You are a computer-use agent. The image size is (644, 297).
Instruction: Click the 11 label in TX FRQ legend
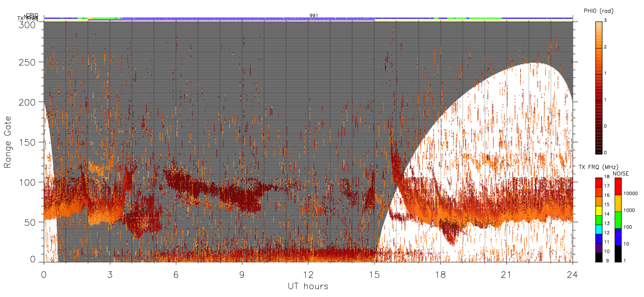607,243
